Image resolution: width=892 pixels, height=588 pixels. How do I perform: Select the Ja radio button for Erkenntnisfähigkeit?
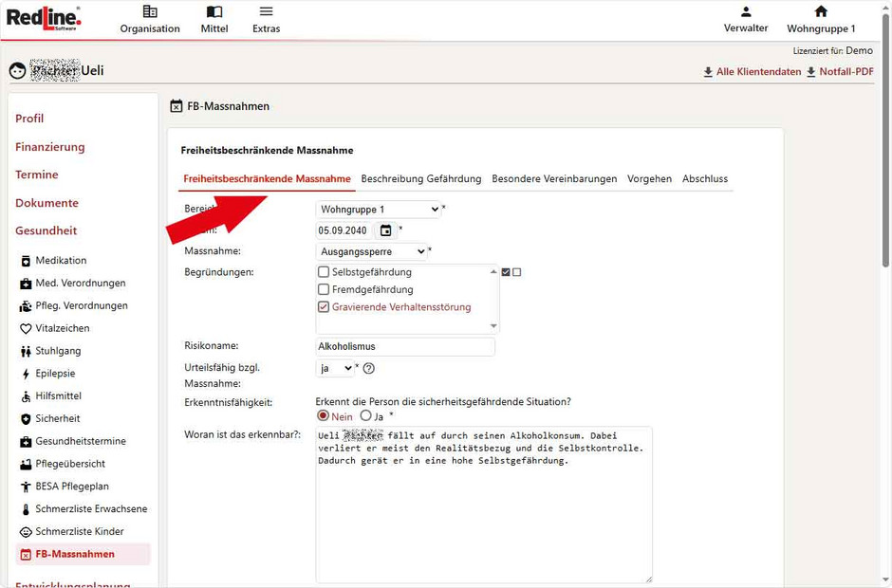coord(364,414)
